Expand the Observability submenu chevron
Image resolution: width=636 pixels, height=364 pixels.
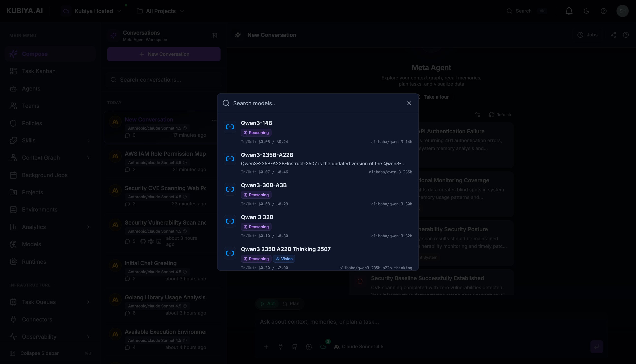(x=88, y=337)
